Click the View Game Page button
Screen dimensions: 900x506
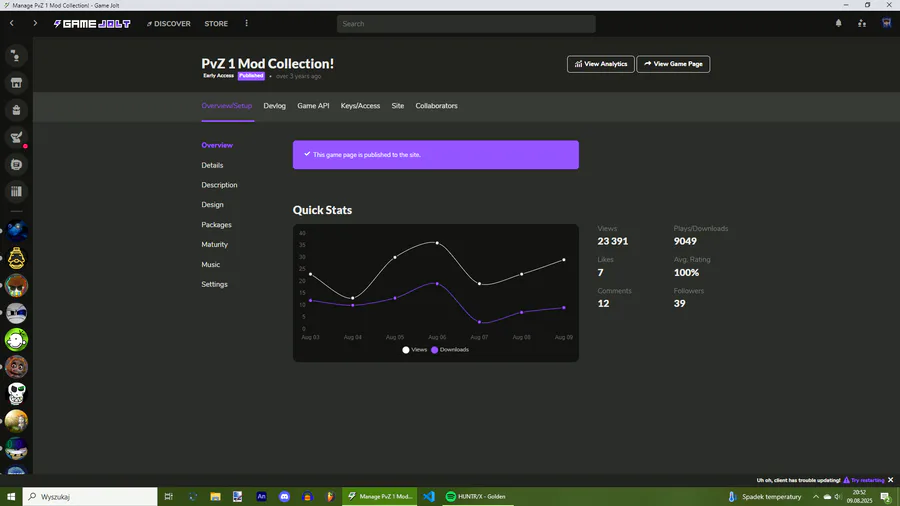point(673,64)
